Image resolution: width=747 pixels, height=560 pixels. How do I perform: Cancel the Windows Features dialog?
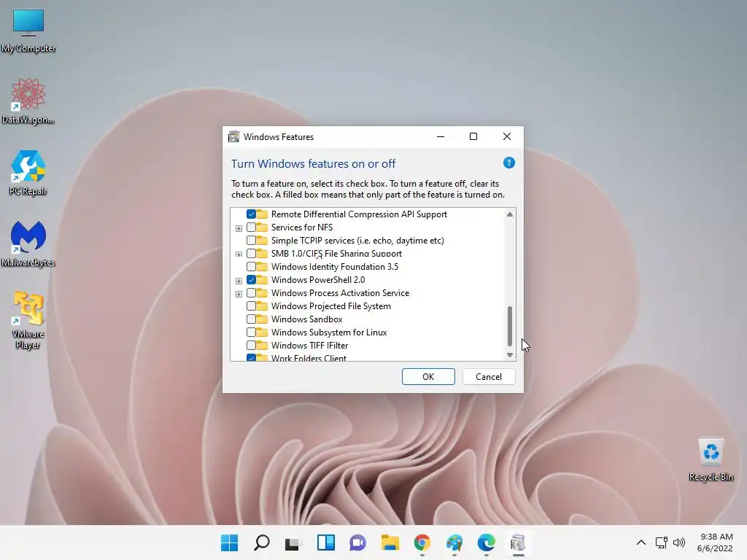488,377
